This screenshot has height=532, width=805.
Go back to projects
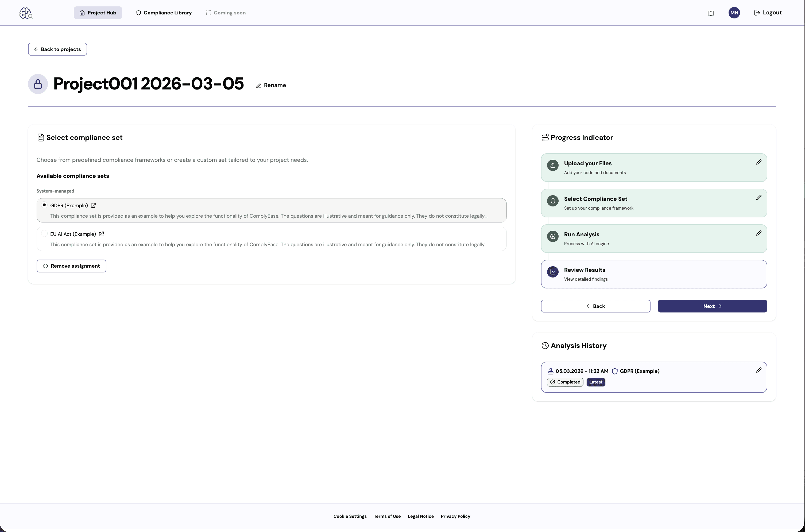(57, 49)
